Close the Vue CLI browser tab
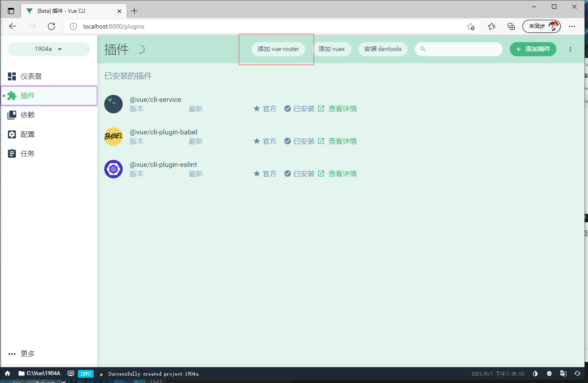588x383 pixels. click(119, 11)
